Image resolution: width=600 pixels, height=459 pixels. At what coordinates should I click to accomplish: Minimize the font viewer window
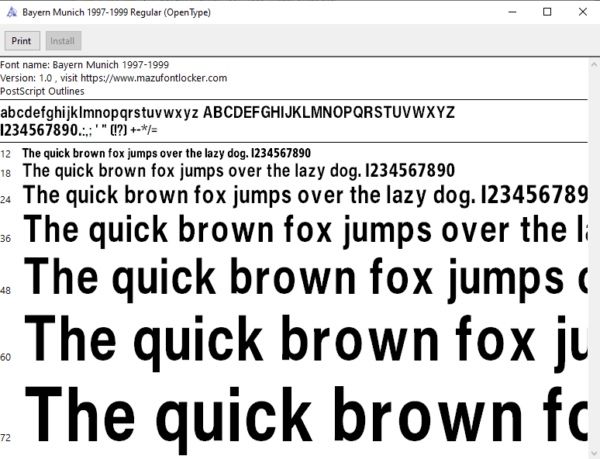512,12
